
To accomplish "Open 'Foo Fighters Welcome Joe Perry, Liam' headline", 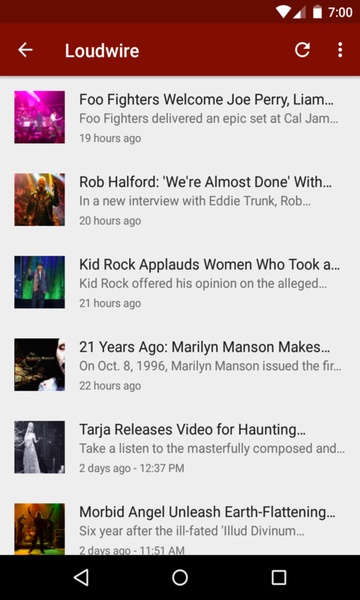I will click(x=206, y=99).
